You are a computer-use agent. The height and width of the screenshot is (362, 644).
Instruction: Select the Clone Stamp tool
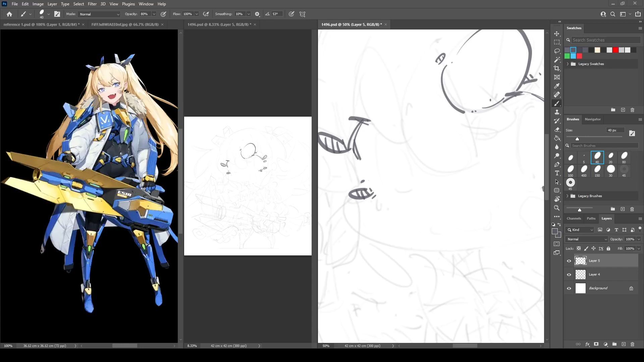(557, 112)
